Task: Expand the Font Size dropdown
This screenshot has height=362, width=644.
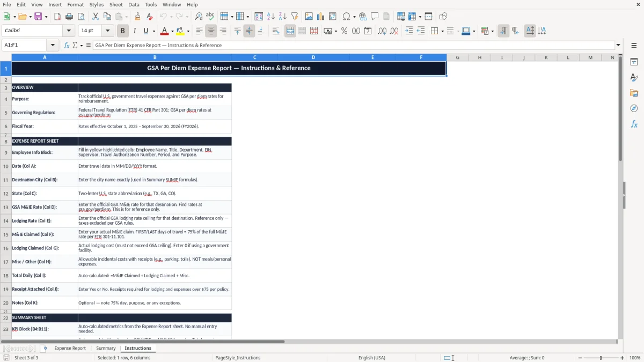Action: click(108, 31)
